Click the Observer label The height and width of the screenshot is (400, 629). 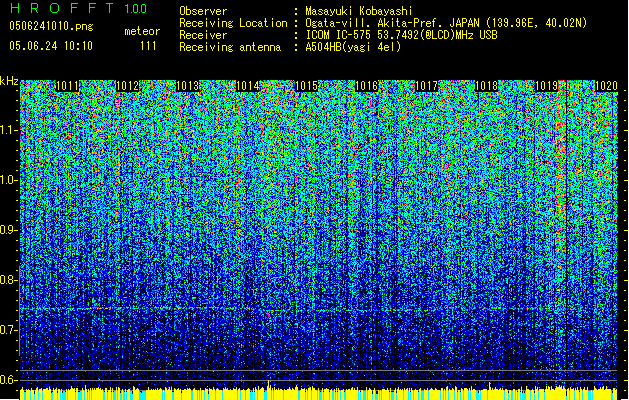[x=203, y=11]
